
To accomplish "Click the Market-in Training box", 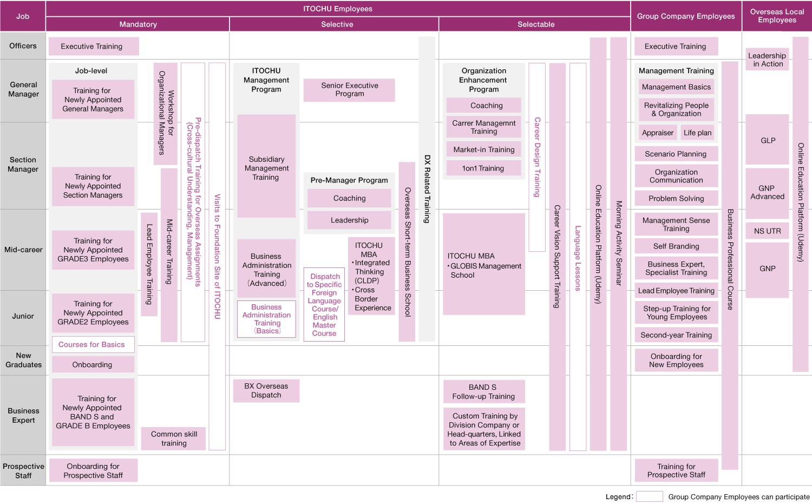I will point(484,150).
